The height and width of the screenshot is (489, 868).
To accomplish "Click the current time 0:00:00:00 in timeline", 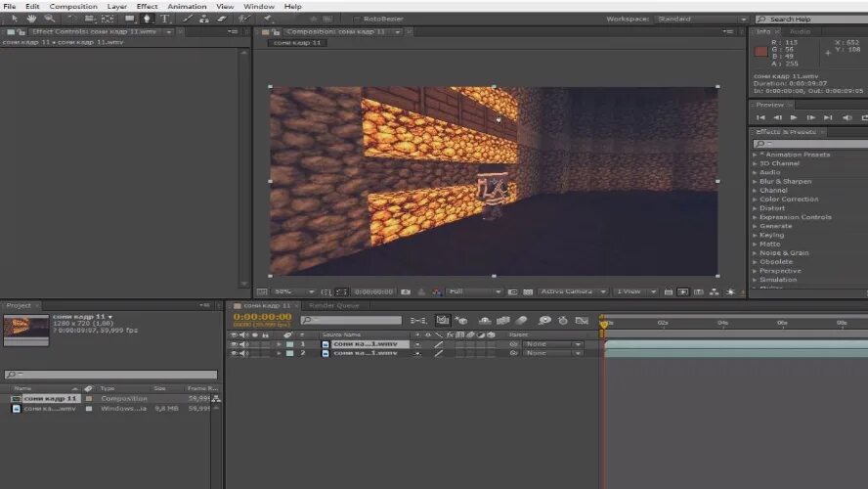I will [x=262, y=317].
